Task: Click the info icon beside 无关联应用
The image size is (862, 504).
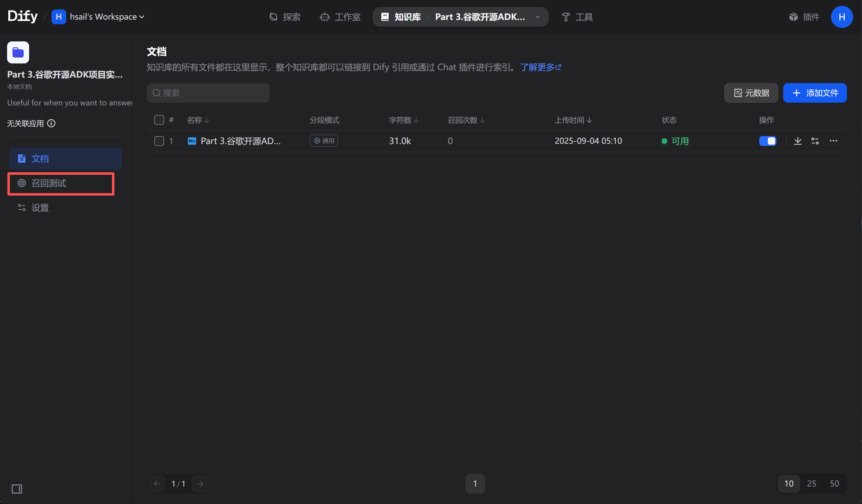Action: 51,124
